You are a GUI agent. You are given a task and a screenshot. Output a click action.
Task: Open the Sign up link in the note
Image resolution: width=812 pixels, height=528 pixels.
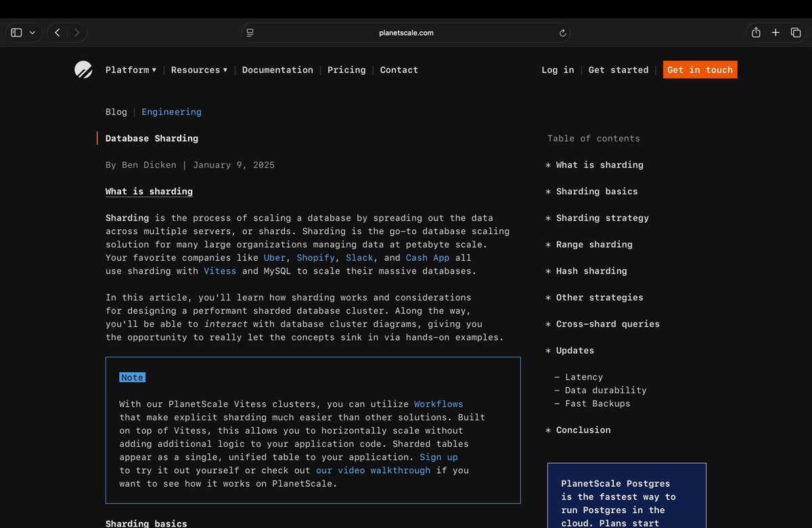coord(438,457)
